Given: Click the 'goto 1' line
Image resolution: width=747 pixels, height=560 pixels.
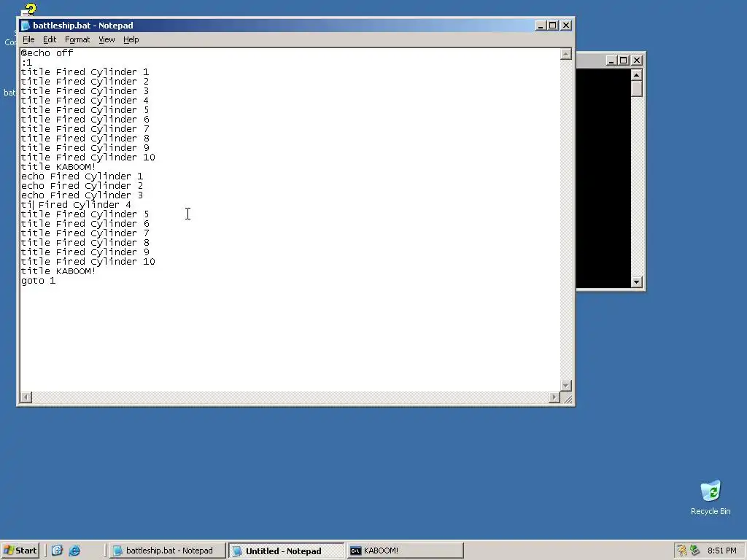Looking at the screenshot, I should [38, 281].
